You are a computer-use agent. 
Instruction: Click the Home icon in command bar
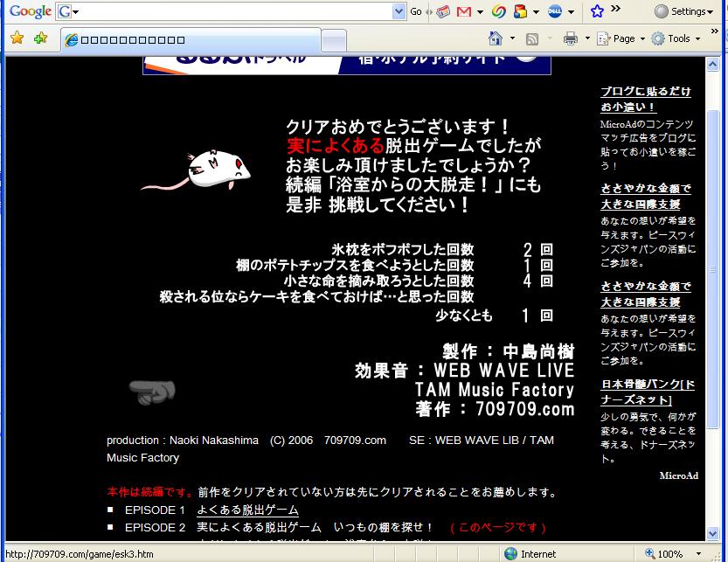496,38
